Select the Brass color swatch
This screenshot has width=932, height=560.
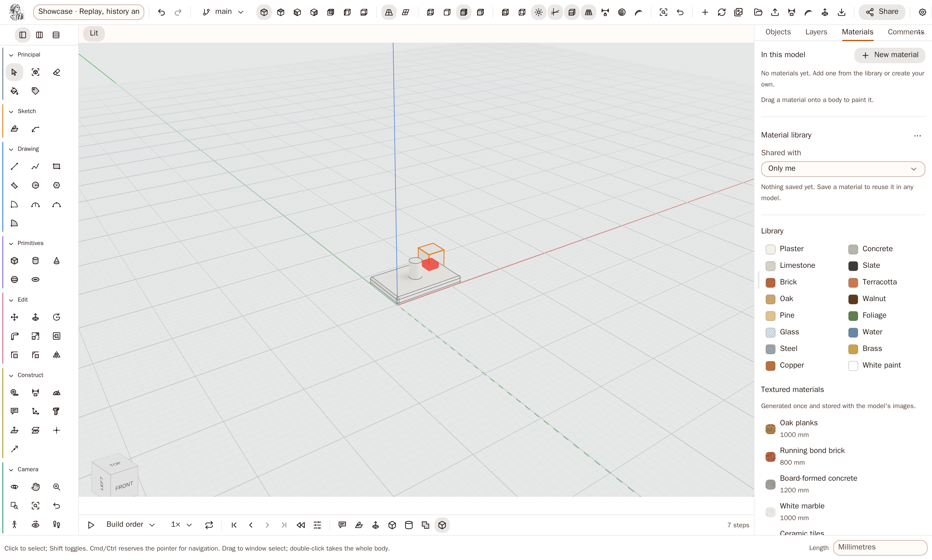coord(853,349)
